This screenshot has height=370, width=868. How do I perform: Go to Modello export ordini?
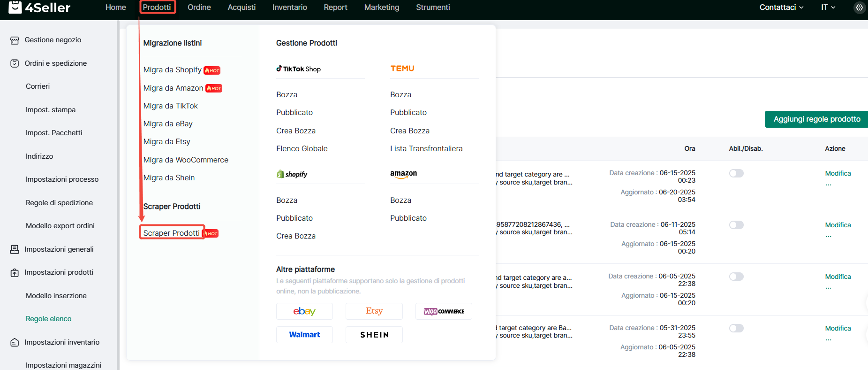(x=60, y=226)
